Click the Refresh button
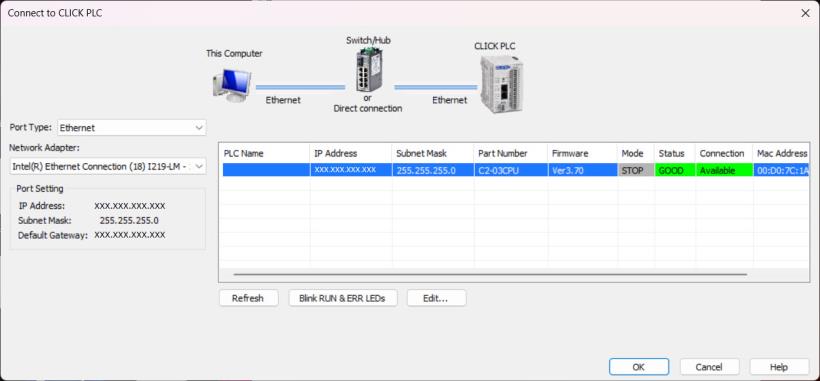 (x=248, y=298)
